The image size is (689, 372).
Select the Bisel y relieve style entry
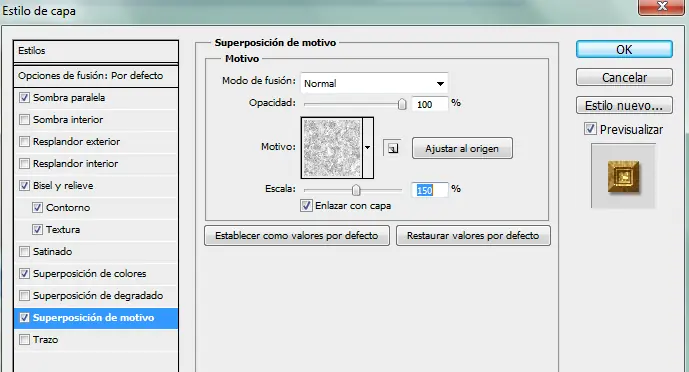pyautogui.click(x=63, y=185)
